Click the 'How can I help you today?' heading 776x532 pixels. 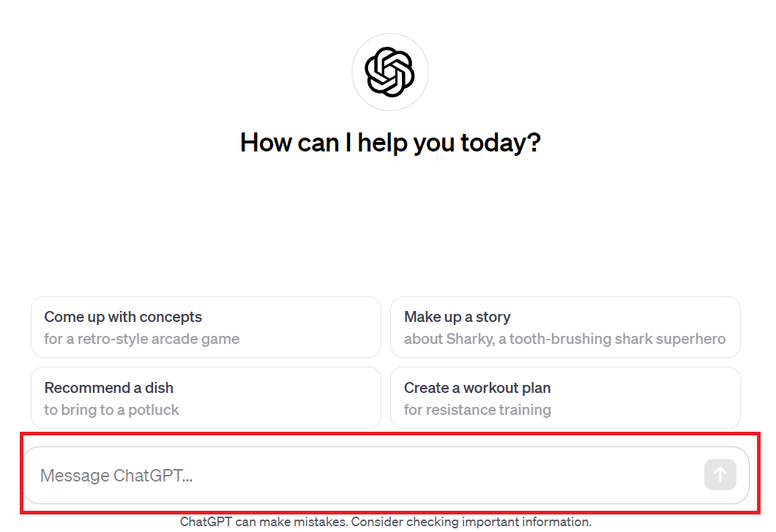(390, 142)
